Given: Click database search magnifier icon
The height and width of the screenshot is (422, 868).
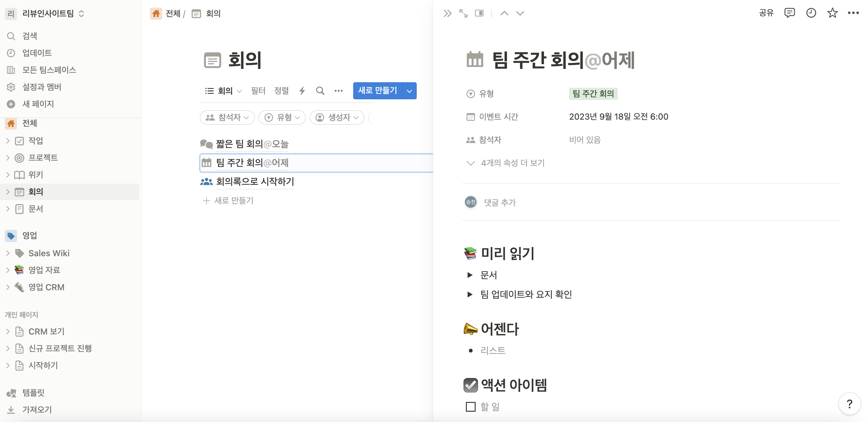Looking at the screenshot, I should [x=320, y=90].
